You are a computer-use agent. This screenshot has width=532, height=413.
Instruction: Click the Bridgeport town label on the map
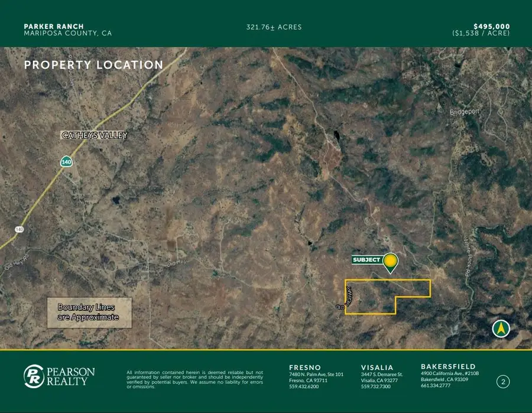pos(465,111)
